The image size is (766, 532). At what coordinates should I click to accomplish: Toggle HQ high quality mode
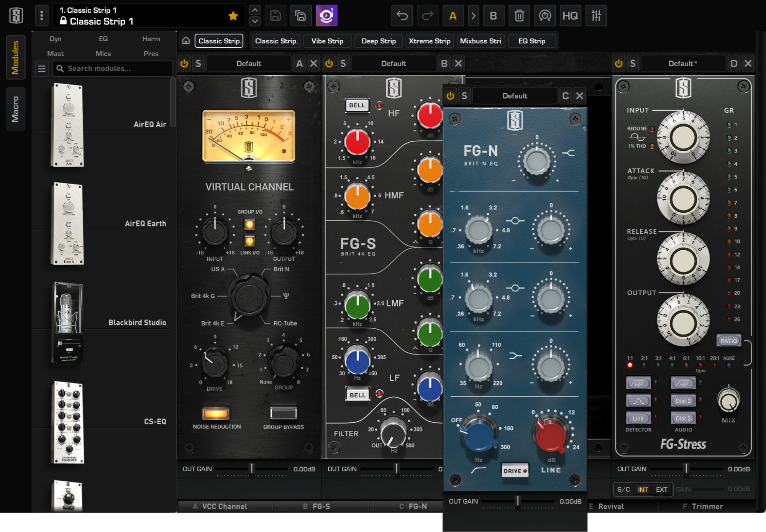pos(570,16)
